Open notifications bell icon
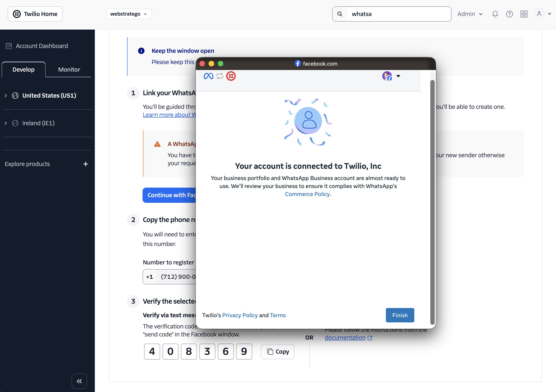This screenshot has width=556, height=392. (495, 14)
